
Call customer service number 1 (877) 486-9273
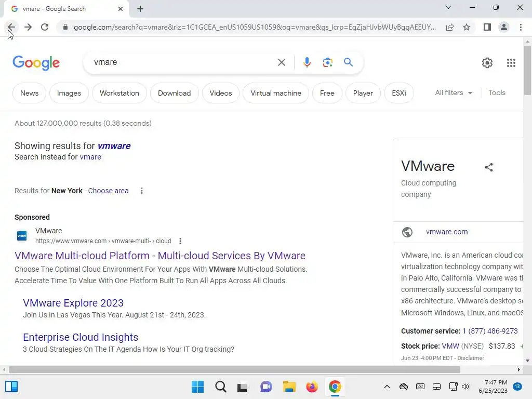[490, 331]
